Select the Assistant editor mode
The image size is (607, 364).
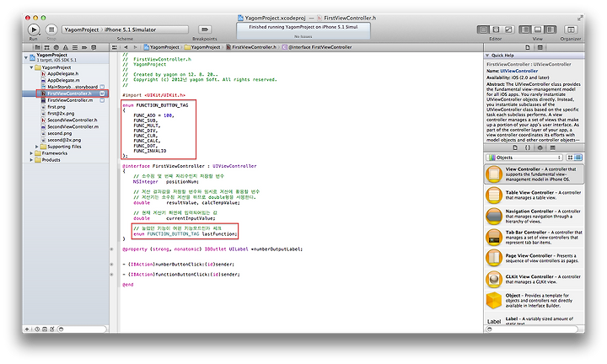point(496,29)
